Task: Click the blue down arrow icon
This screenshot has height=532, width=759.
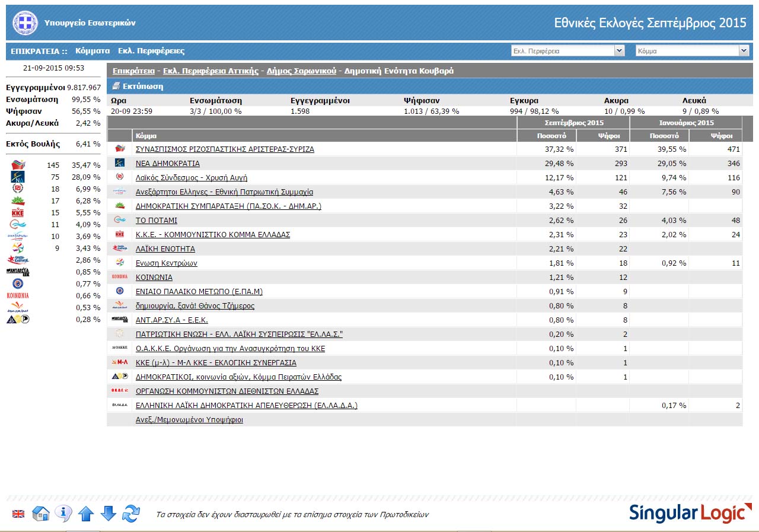Action: (108, 513)
